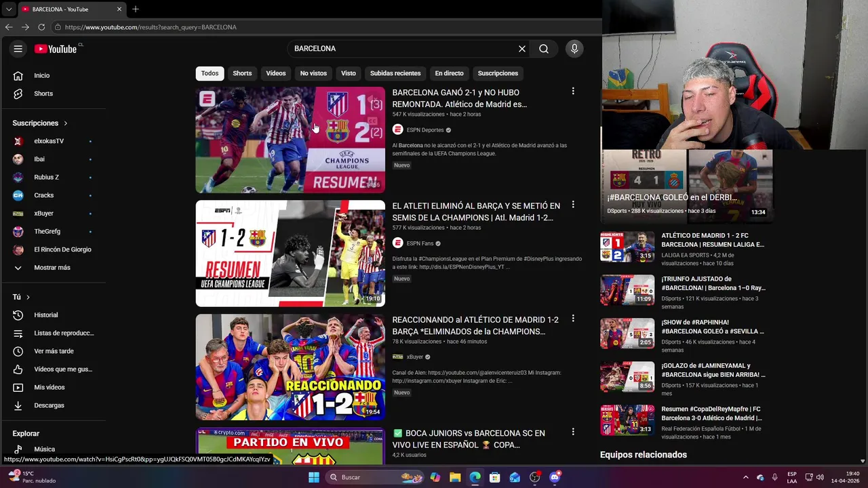Open the Windows Start button
Viewport: 868px width, 488px height.
pyautogui.click(x=314, y=477)
